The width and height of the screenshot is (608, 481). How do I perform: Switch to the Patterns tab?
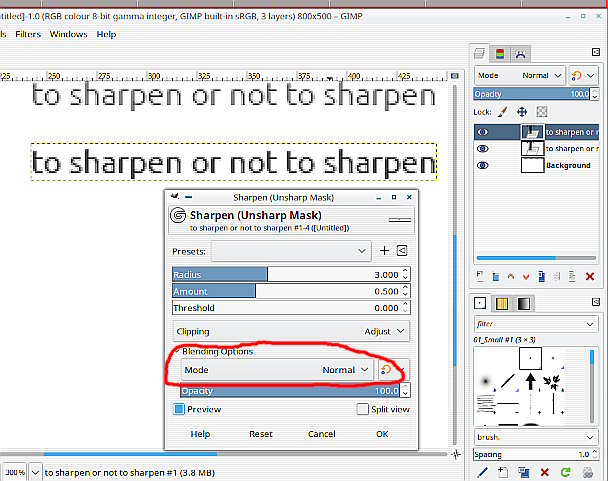pos(502,303)
